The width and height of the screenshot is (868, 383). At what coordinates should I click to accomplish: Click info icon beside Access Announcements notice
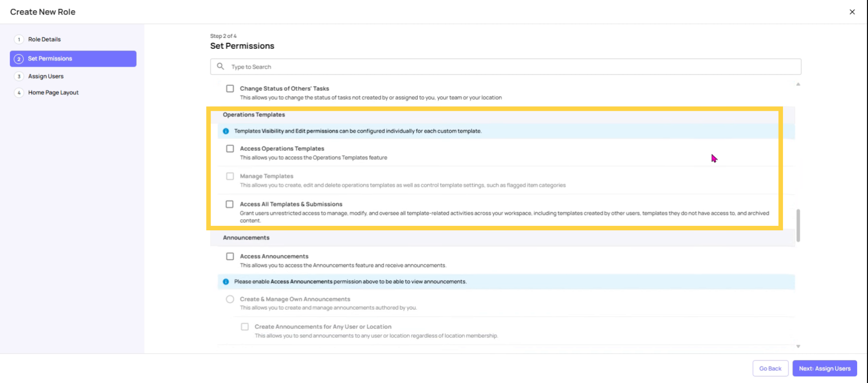[x=226, y=281]
